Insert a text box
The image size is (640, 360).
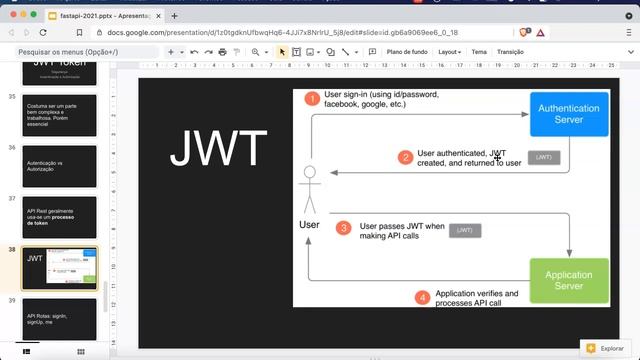[x=297, y=52]
